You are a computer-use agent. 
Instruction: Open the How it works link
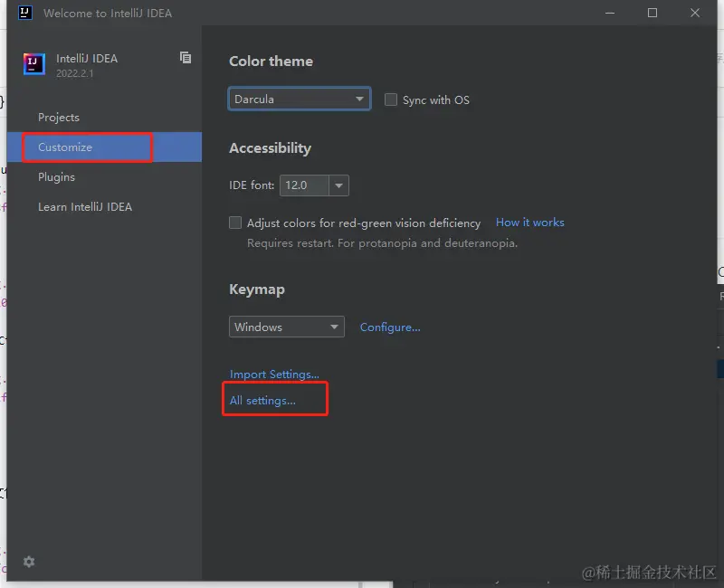tap(530, 223)
